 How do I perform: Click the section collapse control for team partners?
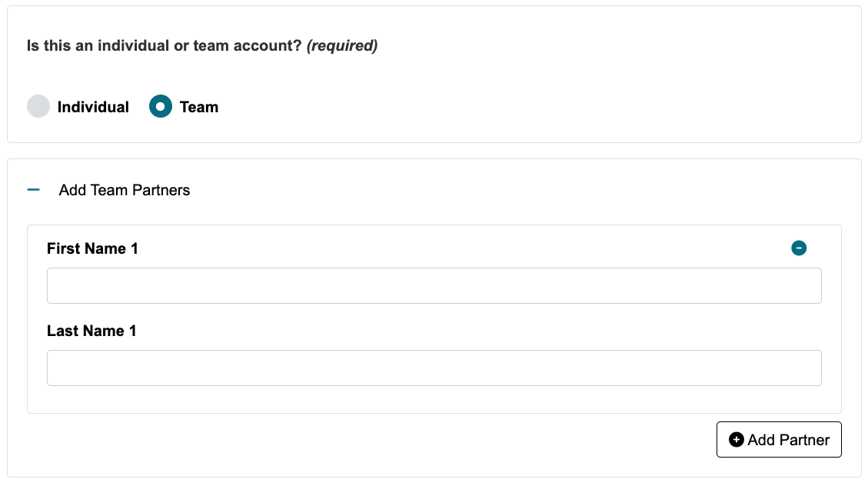coord(32,189)
